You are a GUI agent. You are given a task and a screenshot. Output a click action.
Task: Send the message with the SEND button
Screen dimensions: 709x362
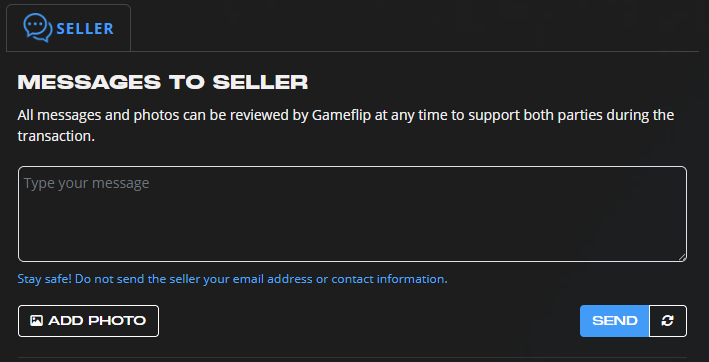[x=614, y=321]
